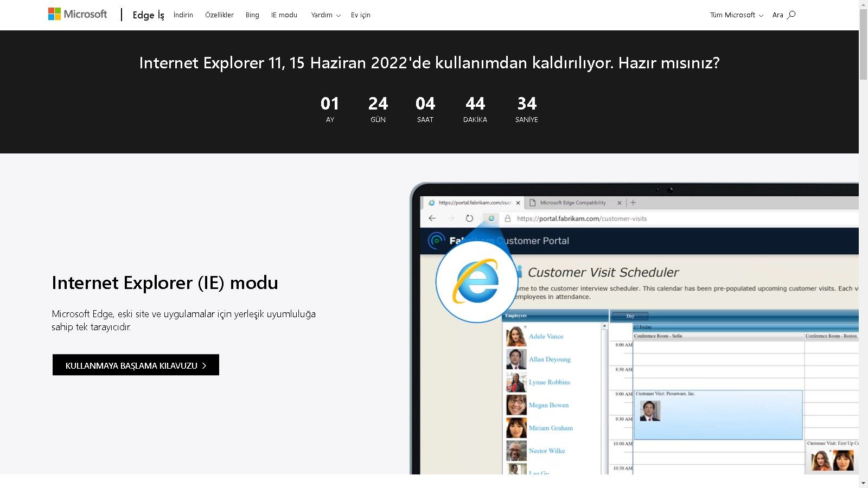
Task: Click the Microsoft logo
Action: pos(78,14)
